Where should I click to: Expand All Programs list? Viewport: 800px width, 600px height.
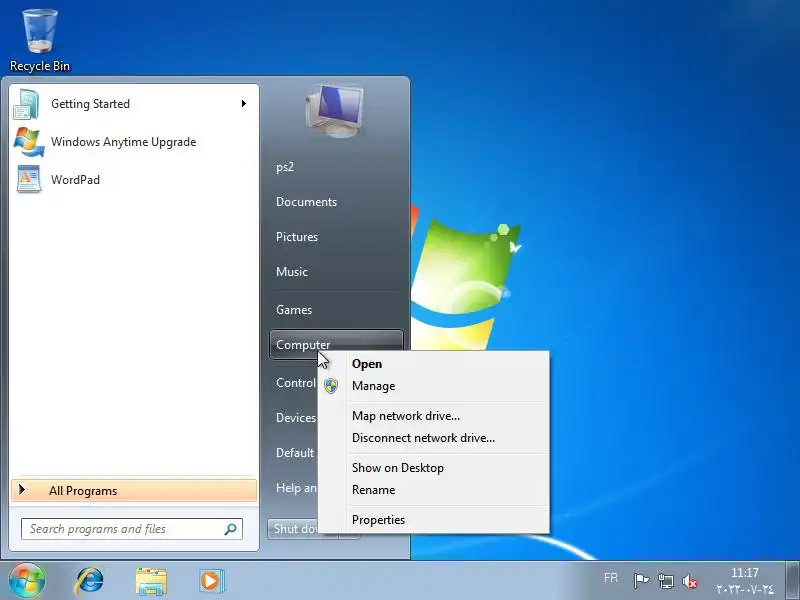point(134,491)
